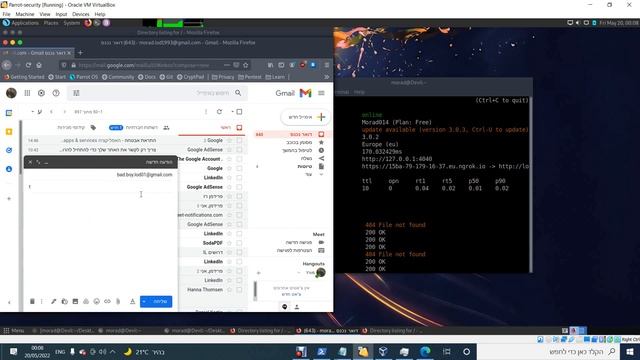Attach a file with paperclip icon
This screenshot has width=640, height=360.
(118, 301)
